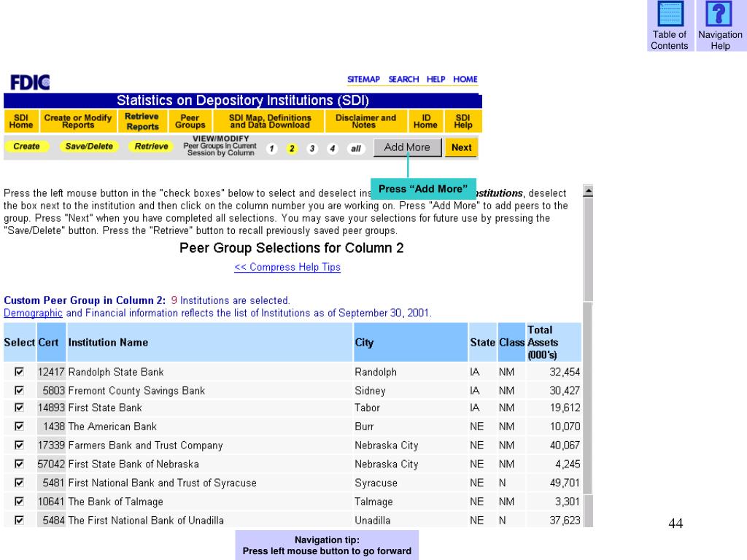View peer group column 2

(x=292, y=149)
